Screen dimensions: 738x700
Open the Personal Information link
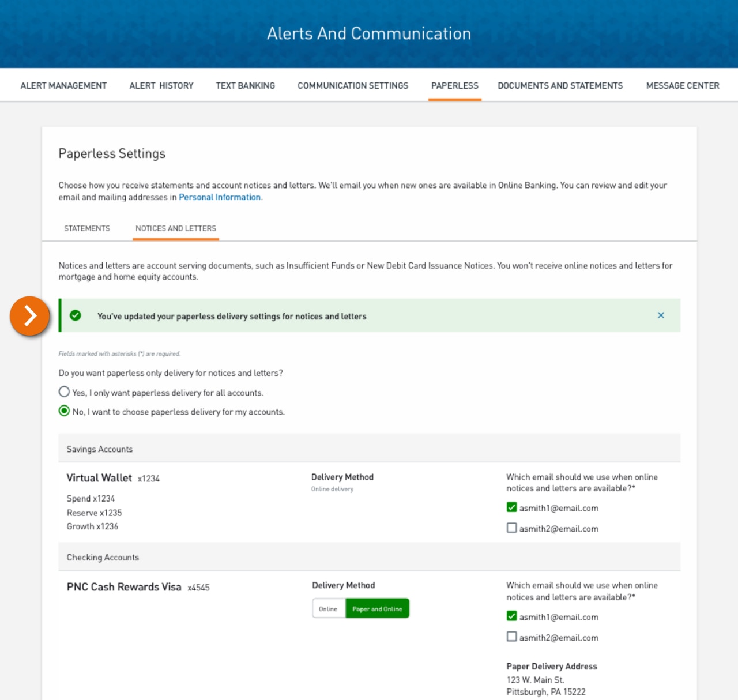tap(219, 197)
